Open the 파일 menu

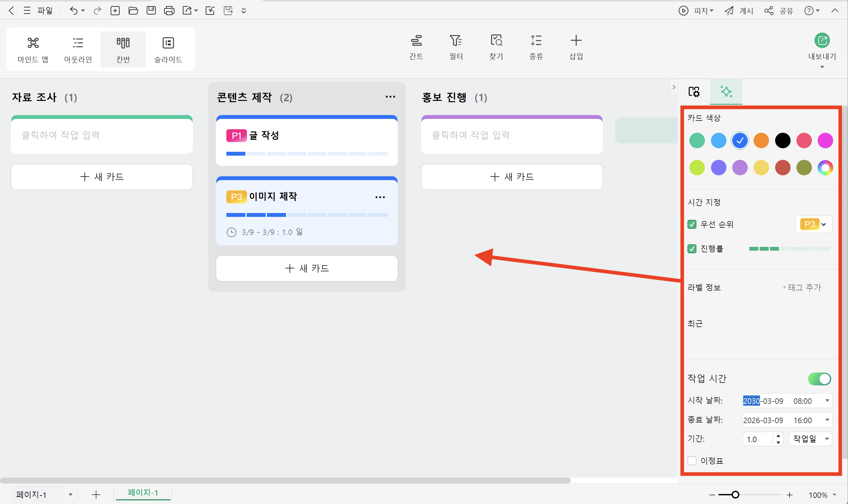point(45,11)
